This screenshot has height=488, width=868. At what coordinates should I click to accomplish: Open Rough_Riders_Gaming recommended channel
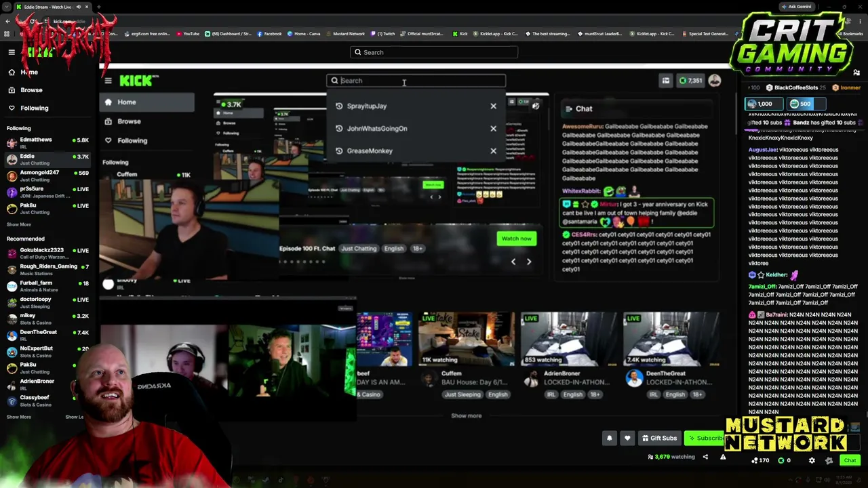47,269
